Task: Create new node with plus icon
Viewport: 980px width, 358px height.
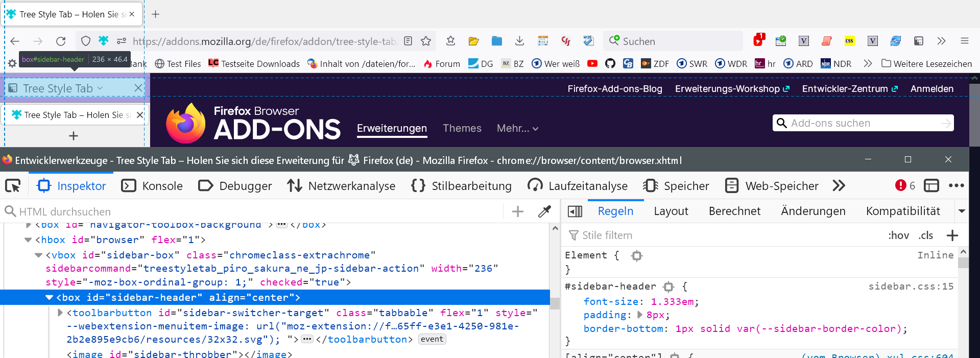Action: coord(518,211)
